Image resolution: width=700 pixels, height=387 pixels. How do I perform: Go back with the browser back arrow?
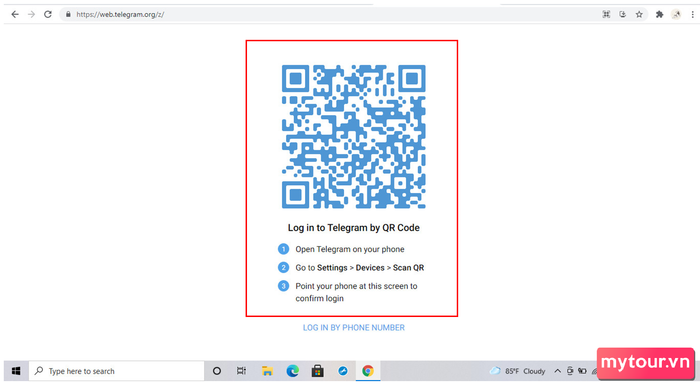pos(15,14)
